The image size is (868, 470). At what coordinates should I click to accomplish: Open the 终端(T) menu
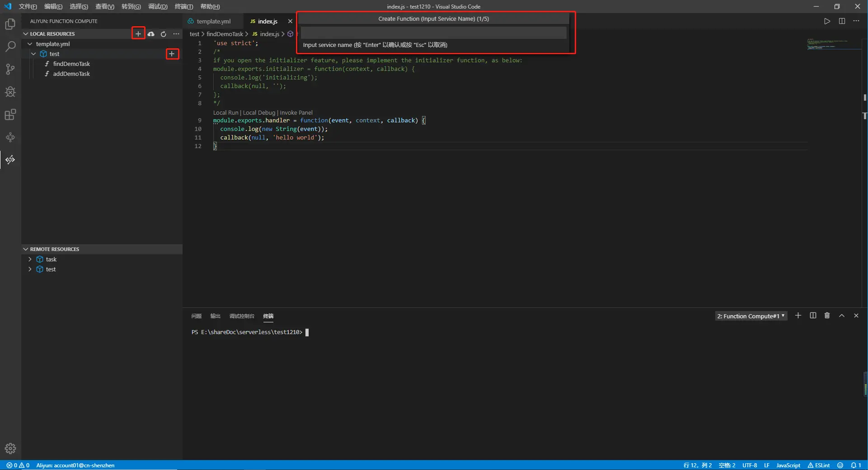[x=184, y=6]
